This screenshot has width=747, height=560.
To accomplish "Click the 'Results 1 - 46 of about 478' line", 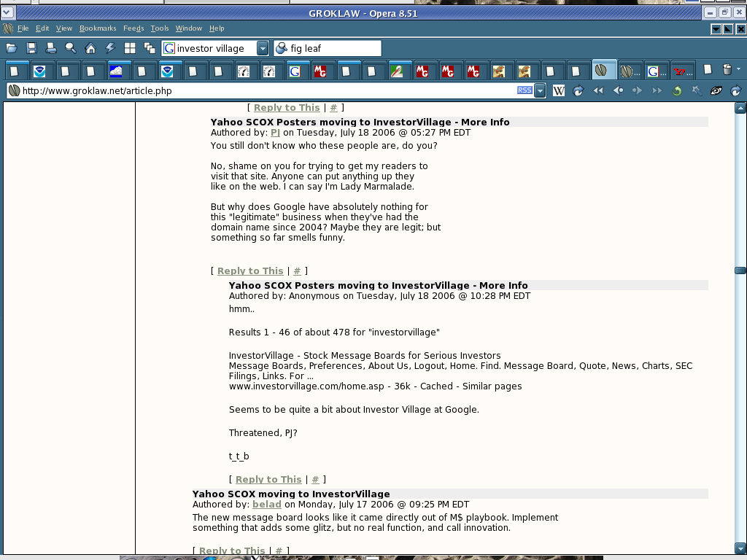I will point(334,332).
